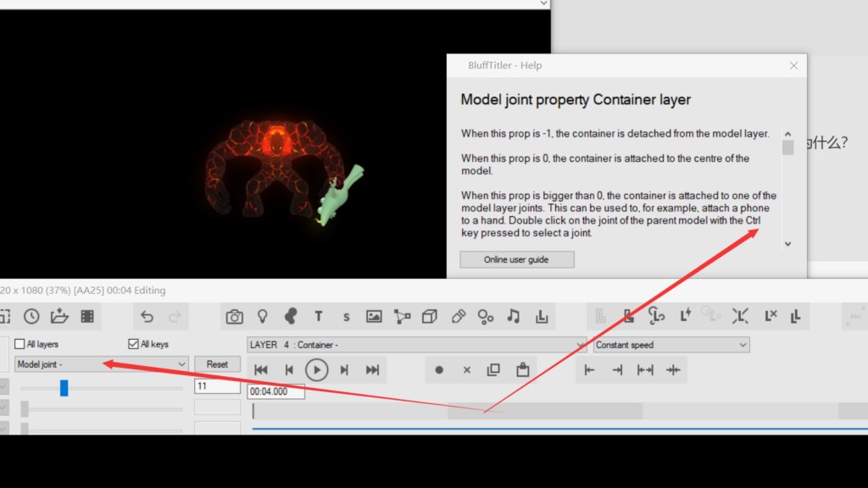
Task: Click the Help window scrollbar thumb
Action: click(787, 147)
